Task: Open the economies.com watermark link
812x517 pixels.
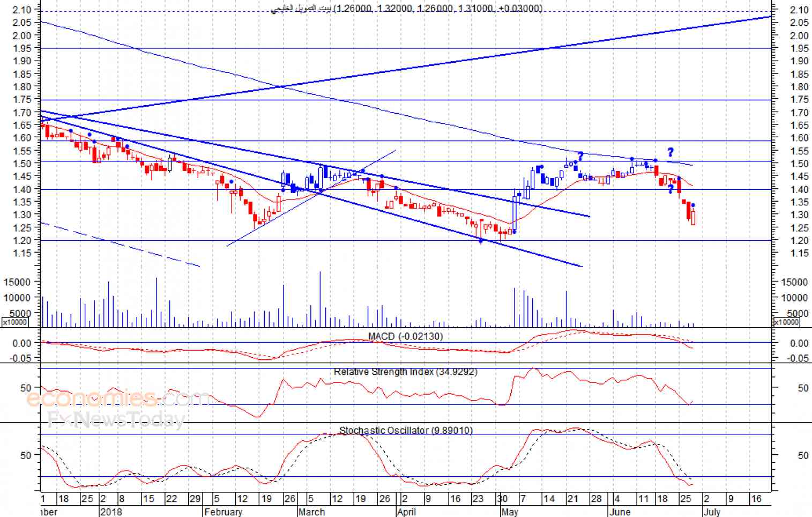Action: 118,398
